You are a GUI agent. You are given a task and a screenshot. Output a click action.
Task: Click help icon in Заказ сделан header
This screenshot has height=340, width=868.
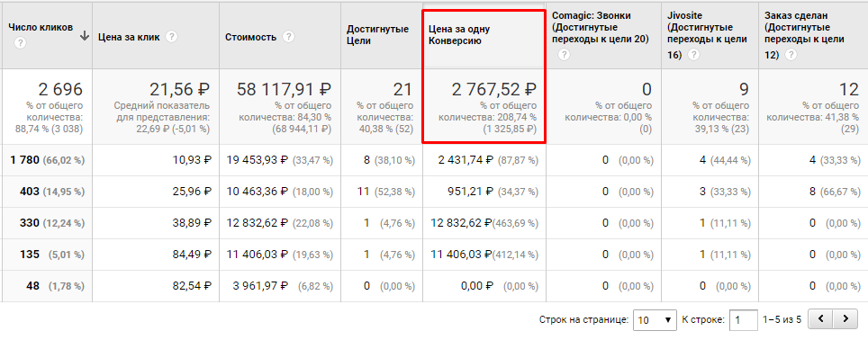(791, 54)
